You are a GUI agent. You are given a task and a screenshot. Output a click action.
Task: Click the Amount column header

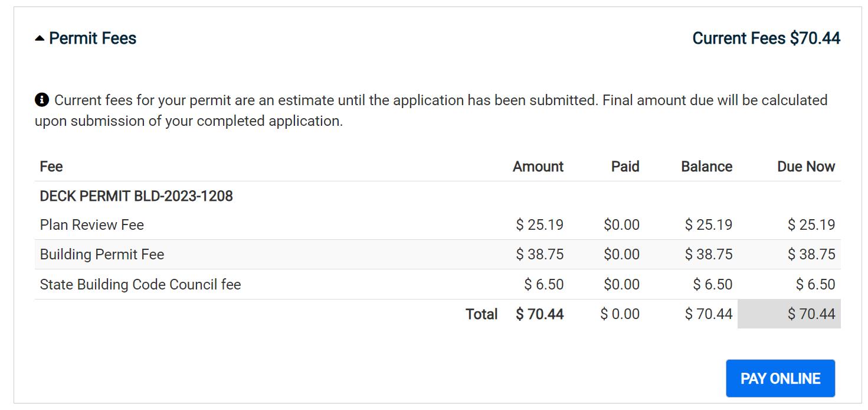click(538, 167)
